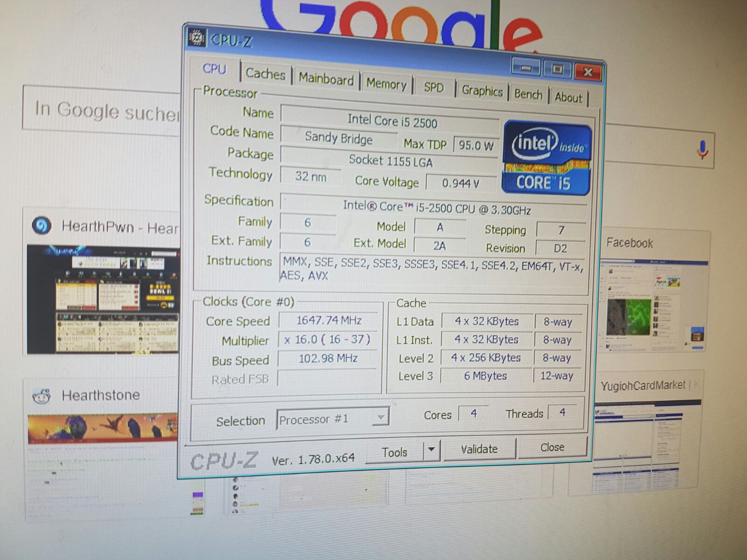
Task: Click the Ver. 1.78.0.x64 version text
Action: (314, 459)
